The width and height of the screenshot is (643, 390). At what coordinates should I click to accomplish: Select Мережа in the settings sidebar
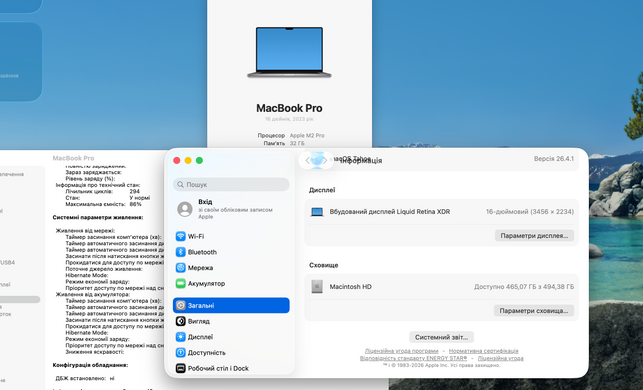231,268
